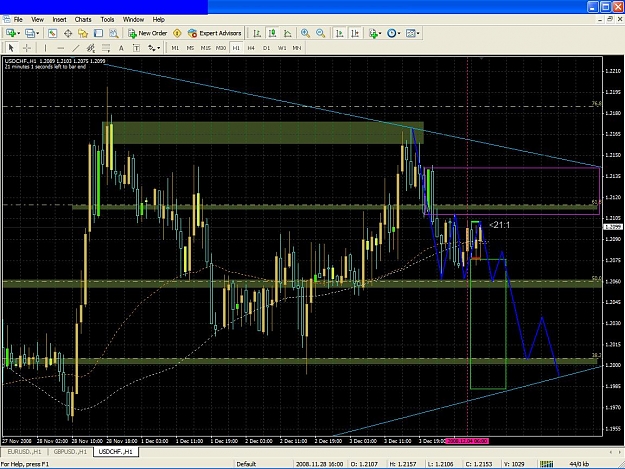Switch to M15 timeframe

205,48
